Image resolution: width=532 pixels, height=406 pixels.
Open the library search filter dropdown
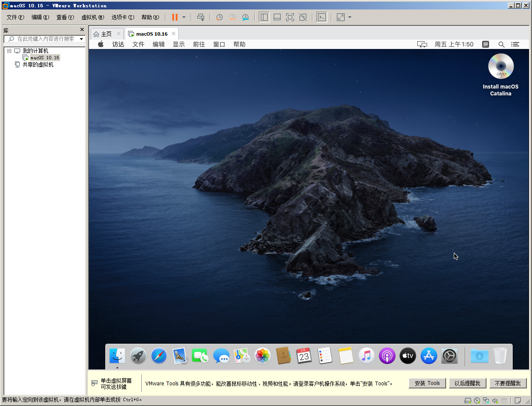82,39
